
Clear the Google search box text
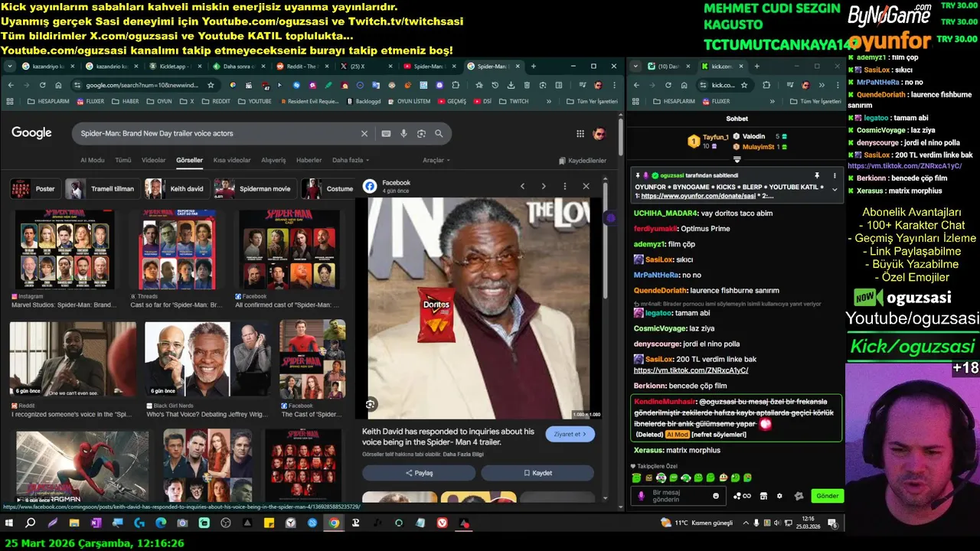tap(364, 133)
